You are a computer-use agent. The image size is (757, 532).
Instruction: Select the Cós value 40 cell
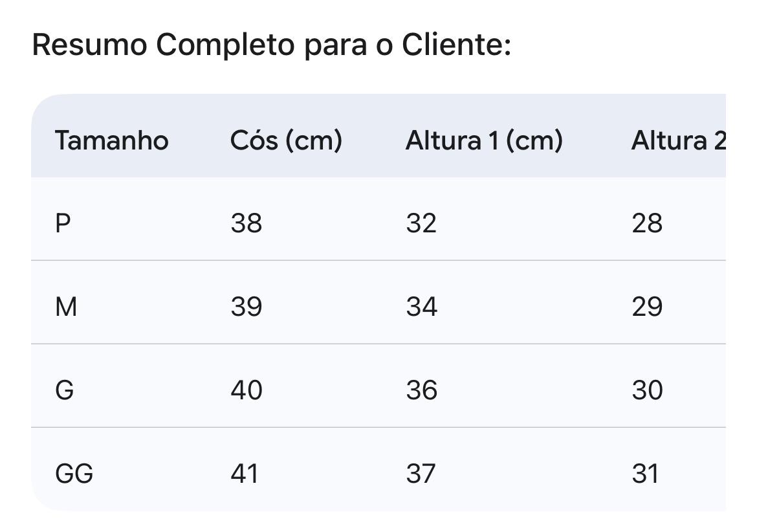pos(246,390)
